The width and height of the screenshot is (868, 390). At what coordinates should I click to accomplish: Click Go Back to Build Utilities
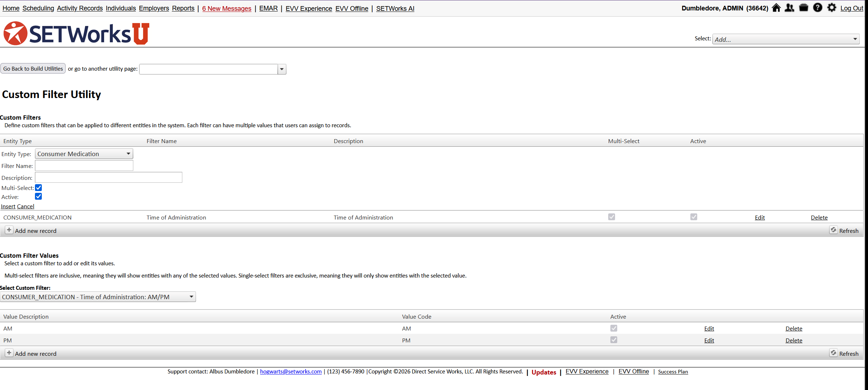click(33, 68)
